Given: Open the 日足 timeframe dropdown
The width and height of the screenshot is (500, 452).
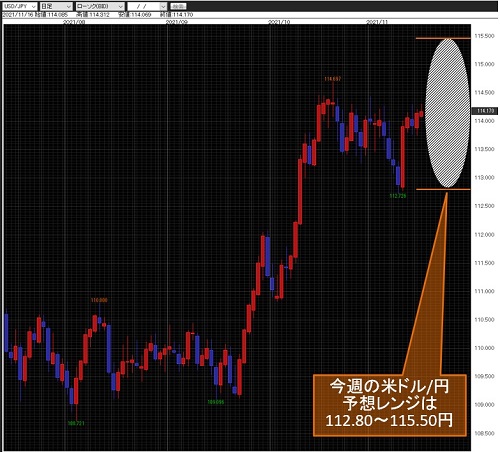Looking at the screenshot, I should 56,6.
